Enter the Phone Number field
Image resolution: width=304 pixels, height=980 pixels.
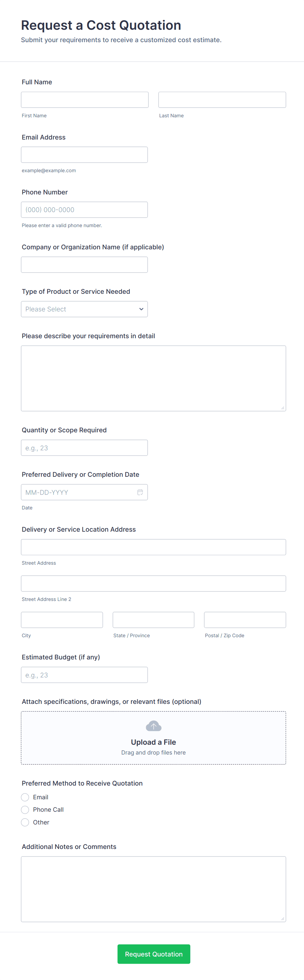click(x=84, y=209)
